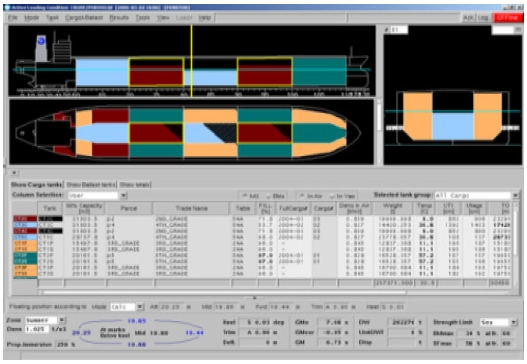Image resolution: width=527 pixels, height=364 pixels.
Task: Open the Zone dropdown
Action: point(62,320)
